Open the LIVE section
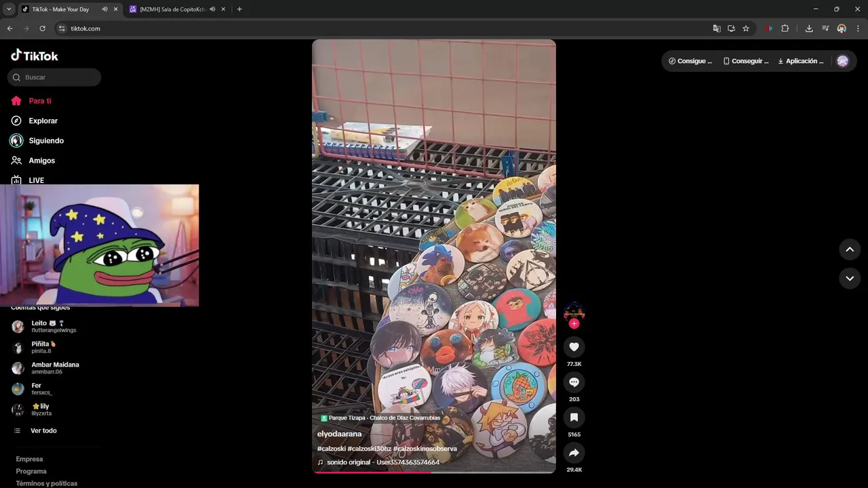Screen dimensions: 868x488 click(27, 180)
